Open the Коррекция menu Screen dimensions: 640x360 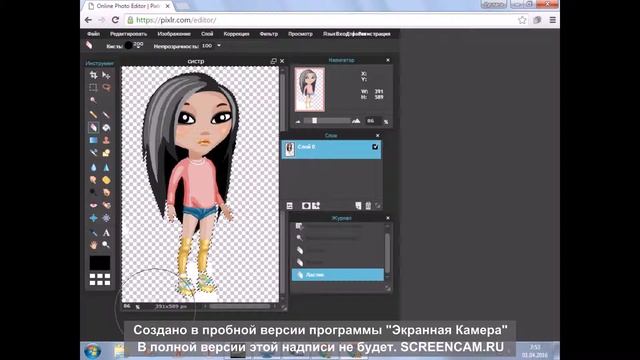236,34
